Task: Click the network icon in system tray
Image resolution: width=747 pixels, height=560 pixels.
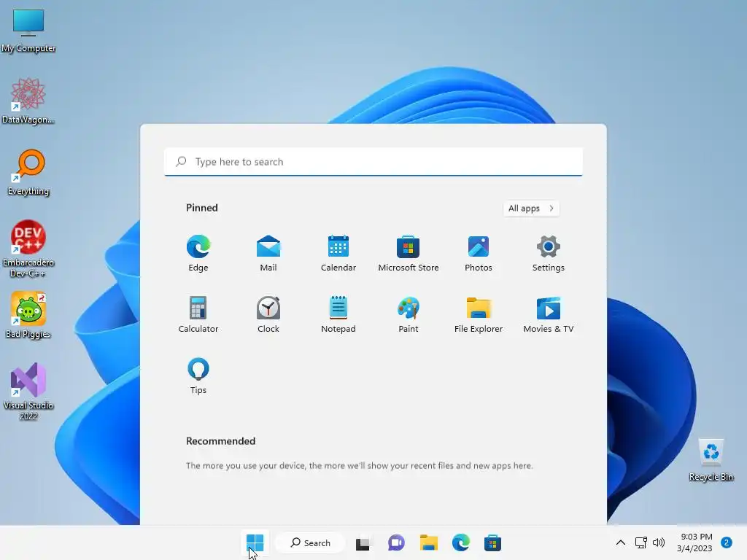Action: (x=640, y=542)
